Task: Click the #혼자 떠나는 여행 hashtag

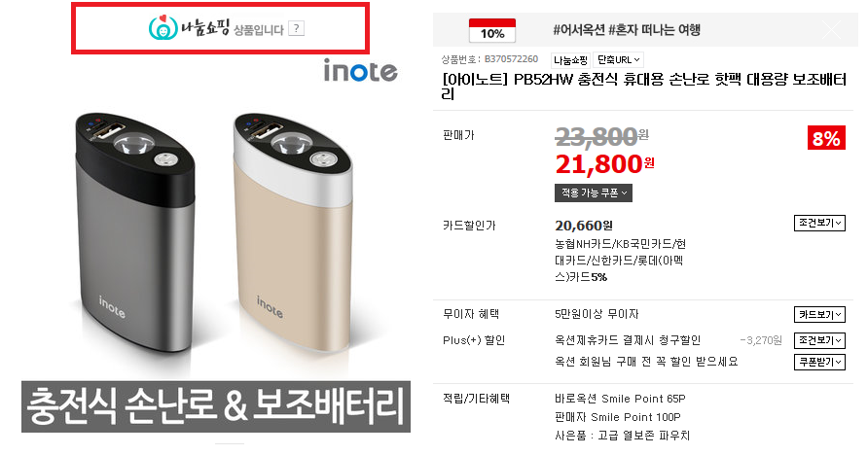Action: [x=654, y=30]
